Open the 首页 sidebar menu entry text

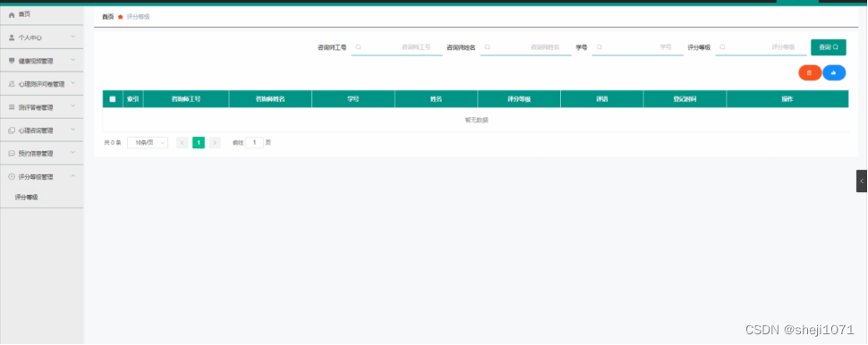click(24, 14)
